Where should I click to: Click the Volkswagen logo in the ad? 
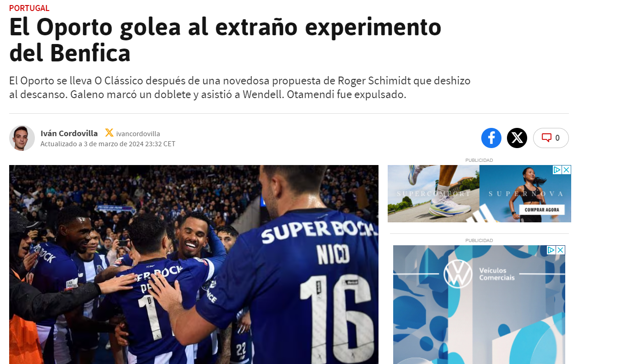point(458,274)
